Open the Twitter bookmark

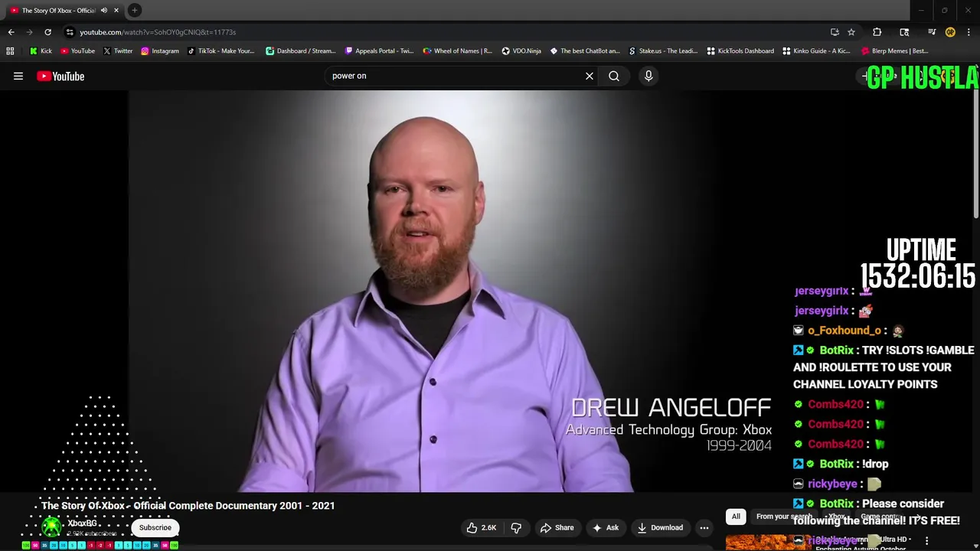coord(117,51)
